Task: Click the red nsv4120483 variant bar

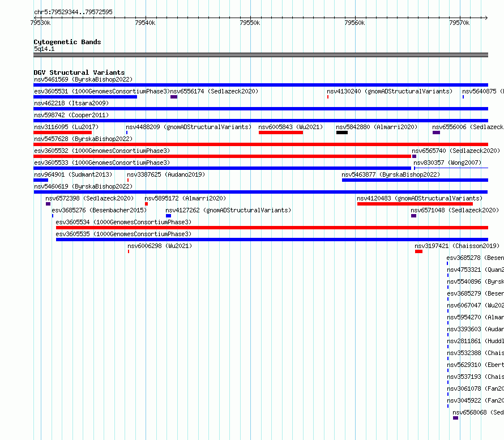Action: [415, 204]
